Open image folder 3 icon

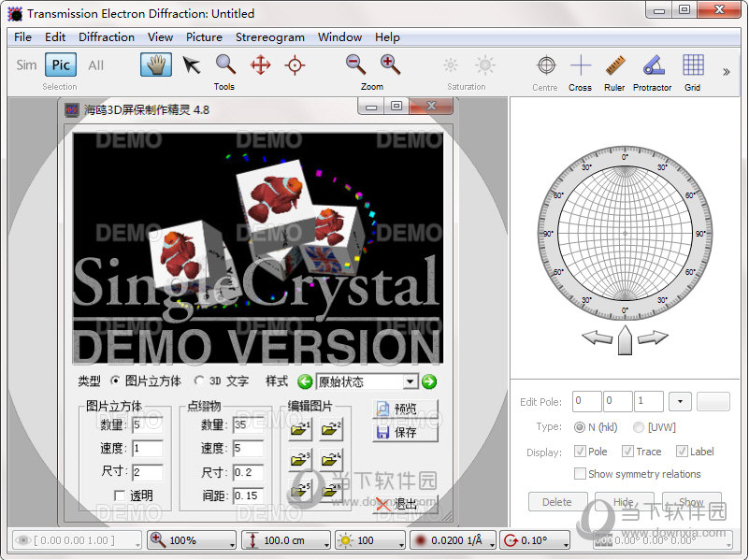[300, 459]
